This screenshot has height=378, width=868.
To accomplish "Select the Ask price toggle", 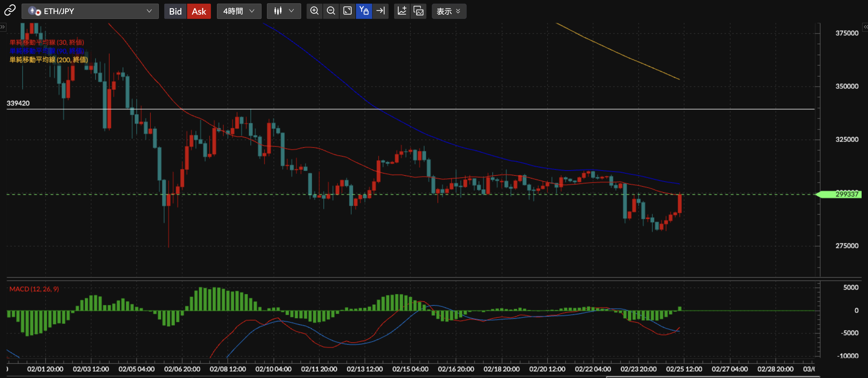I will click(x=199, y=12).
